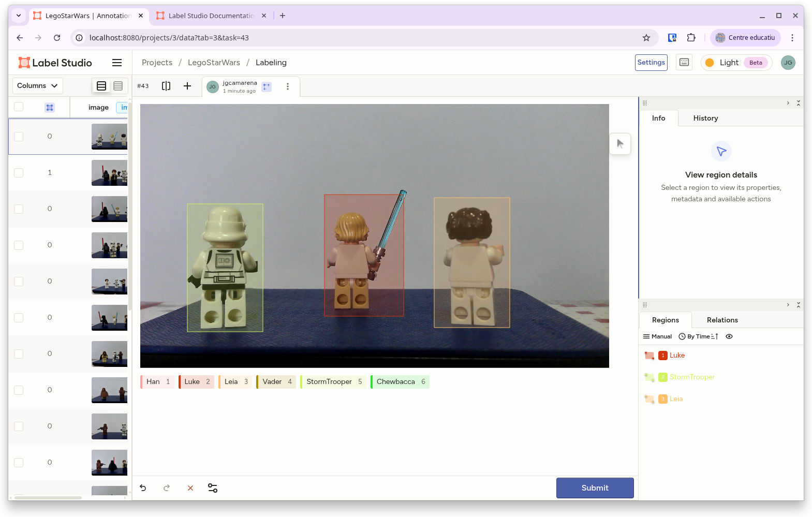The height and width of the screenshot is (517, 812).
Task: Open the hamburger navigation menu
Action: 117,63
